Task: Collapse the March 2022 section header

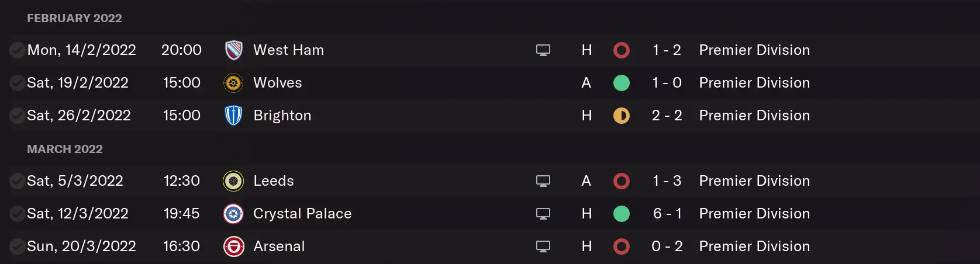Action: 64,149
